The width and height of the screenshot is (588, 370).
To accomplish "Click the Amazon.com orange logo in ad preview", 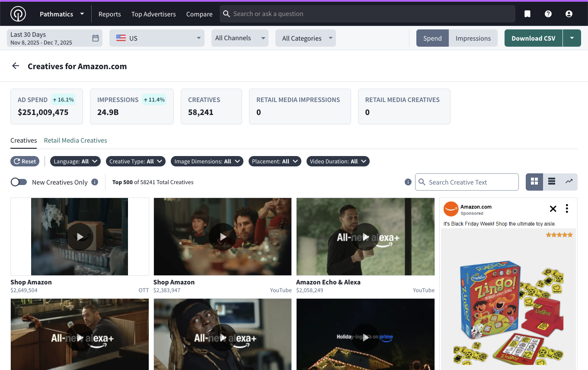I will (x=451, y=209).
